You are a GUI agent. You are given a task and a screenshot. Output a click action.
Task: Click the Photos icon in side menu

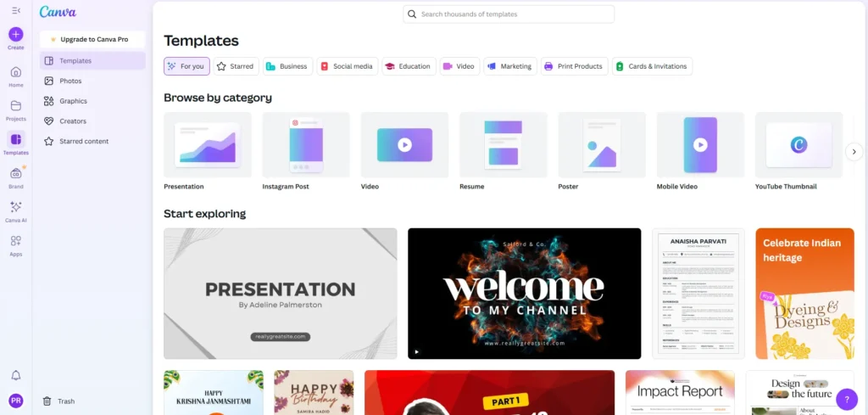tap(48, 81)
